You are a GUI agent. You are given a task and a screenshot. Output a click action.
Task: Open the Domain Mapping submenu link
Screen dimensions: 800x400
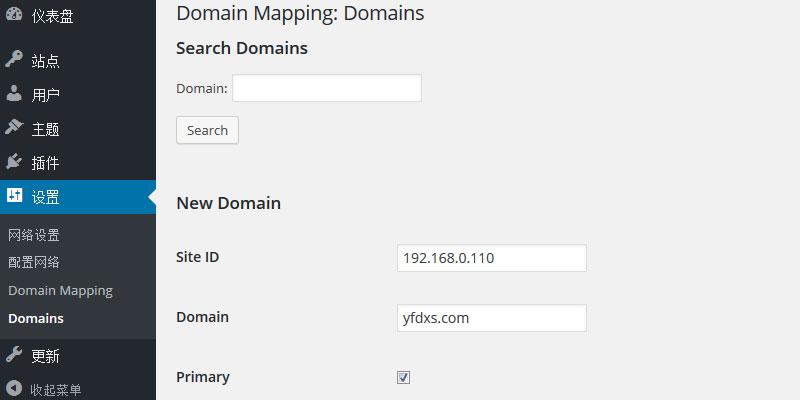click(x=60, y=291)
